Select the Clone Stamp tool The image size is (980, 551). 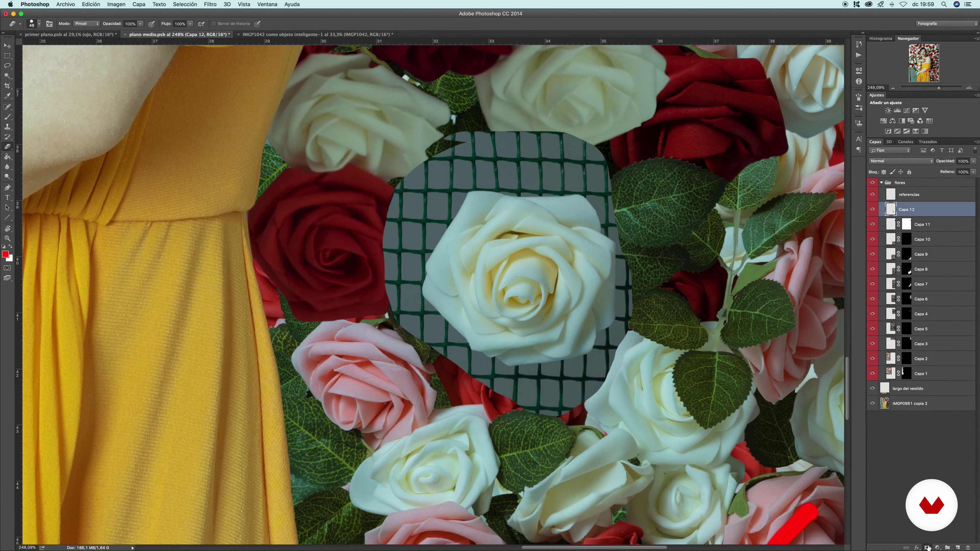pyautogui.click(x=7, y=127)
